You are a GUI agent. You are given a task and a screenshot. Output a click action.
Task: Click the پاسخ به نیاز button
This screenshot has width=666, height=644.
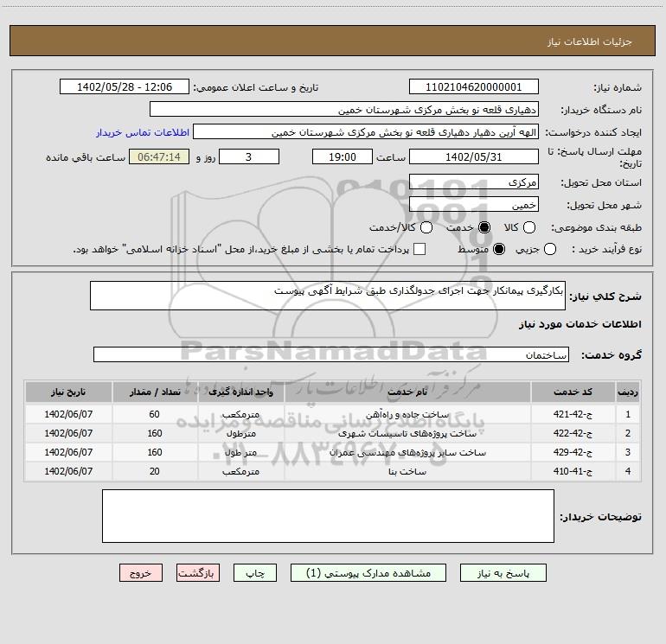click(x=503, y=573)
